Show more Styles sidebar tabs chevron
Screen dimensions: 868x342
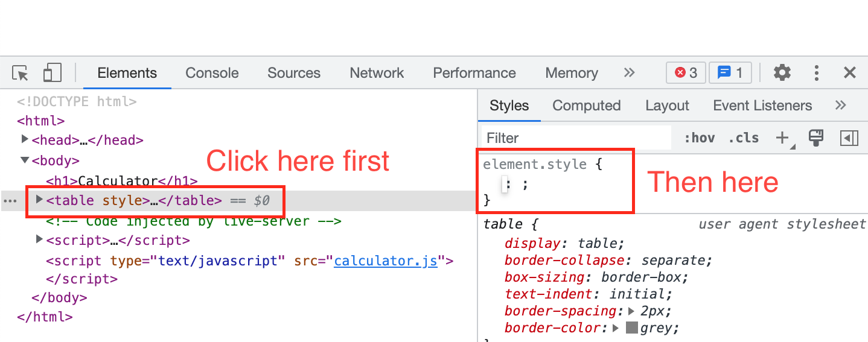point(840,106)
